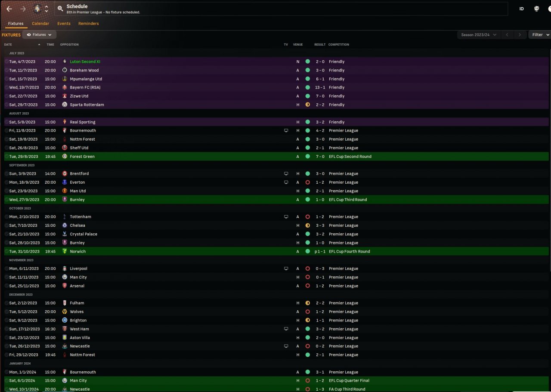Click the Schedule search bar

point(281,9)
